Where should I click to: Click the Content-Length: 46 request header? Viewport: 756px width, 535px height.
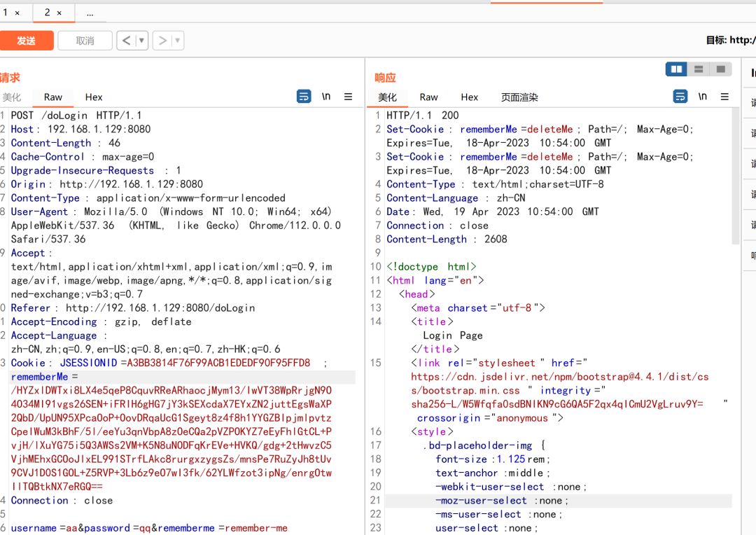pos(66,143)
